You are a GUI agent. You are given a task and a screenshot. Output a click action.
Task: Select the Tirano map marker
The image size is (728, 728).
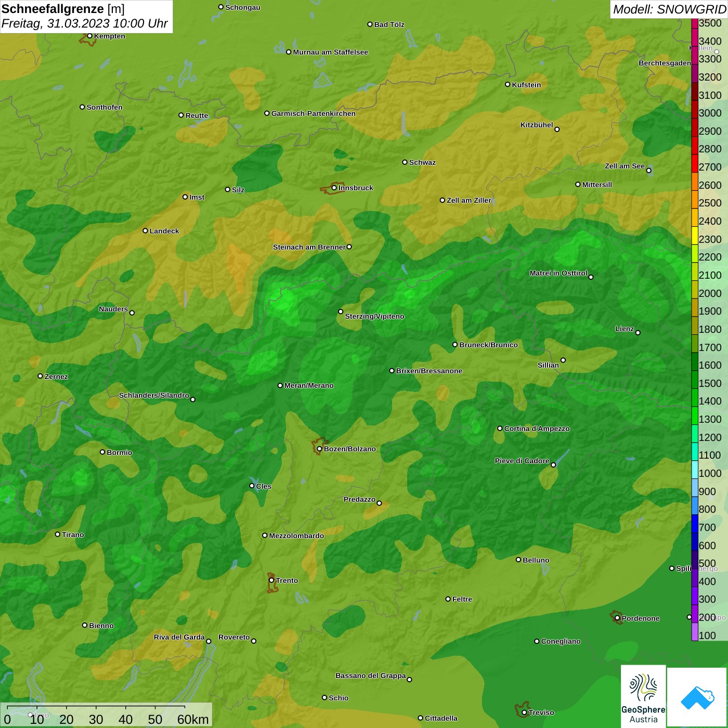[58, 534]
